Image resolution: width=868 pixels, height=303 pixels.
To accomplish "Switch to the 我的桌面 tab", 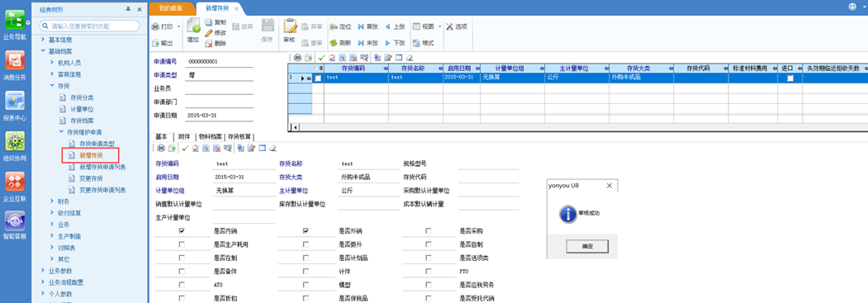I will point(171,9).
